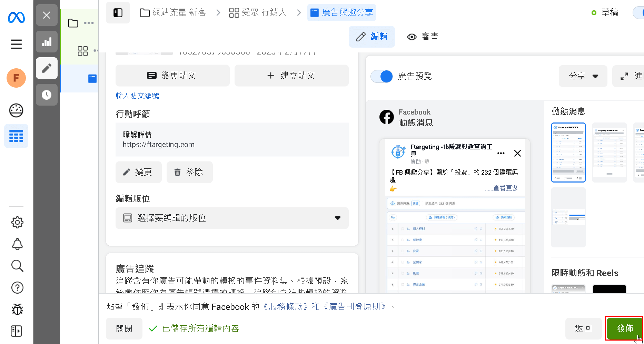Open the 廣告興趣分享 ad breadcrumb

pos(341,13)
